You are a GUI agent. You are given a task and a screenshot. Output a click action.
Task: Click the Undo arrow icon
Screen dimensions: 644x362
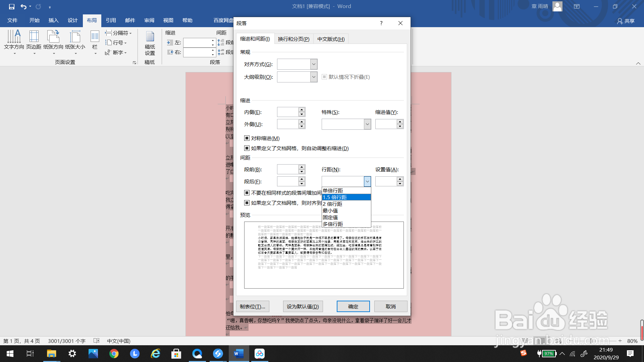23,6
